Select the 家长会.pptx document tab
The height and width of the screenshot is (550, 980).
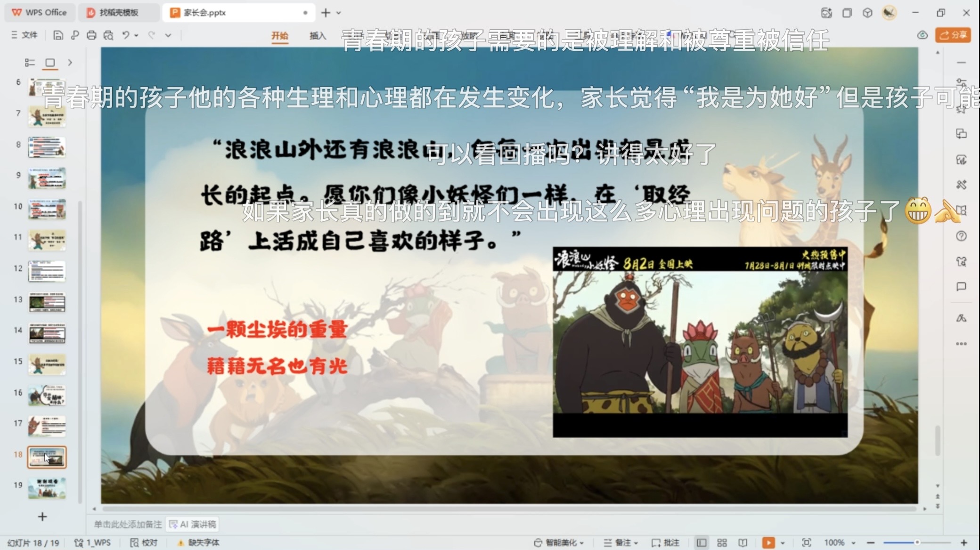(x=239, y=13)
